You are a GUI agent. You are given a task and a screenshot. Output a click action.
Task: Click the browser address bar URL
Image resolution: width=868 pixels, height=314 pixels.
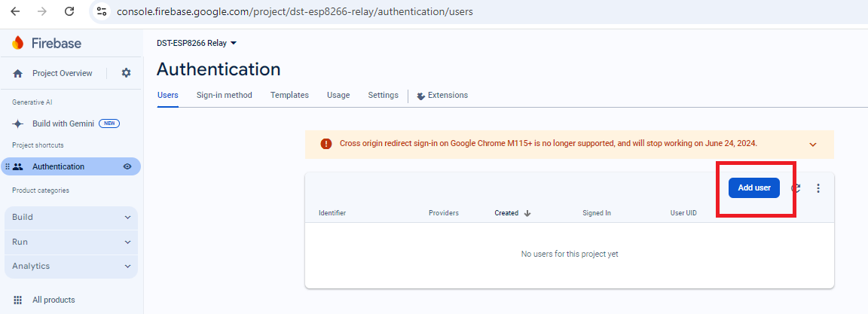pyautogui.click(x=295, y=12)
